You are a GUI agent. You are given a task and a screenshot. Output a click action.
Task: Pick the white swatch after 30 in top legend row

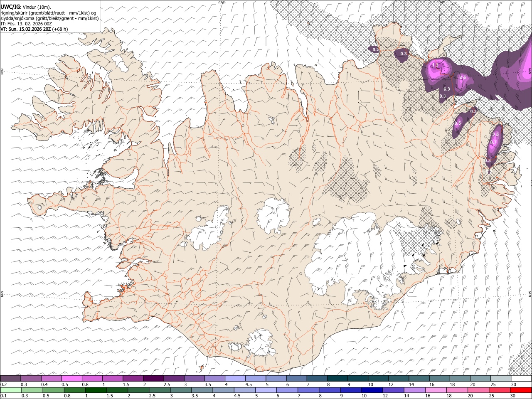521,379
